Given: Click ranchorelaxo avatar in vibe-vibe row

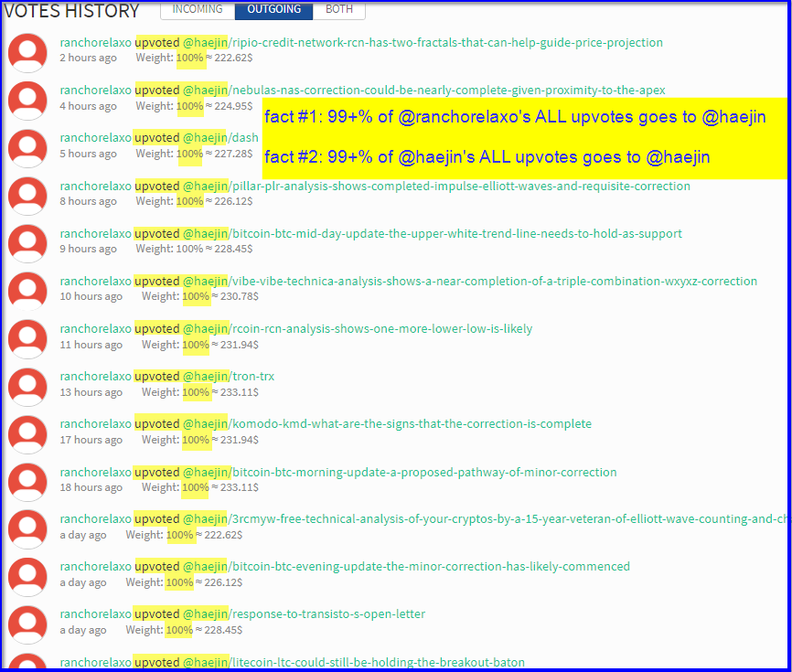Looking at the screenshot, I should coord(27,291).
